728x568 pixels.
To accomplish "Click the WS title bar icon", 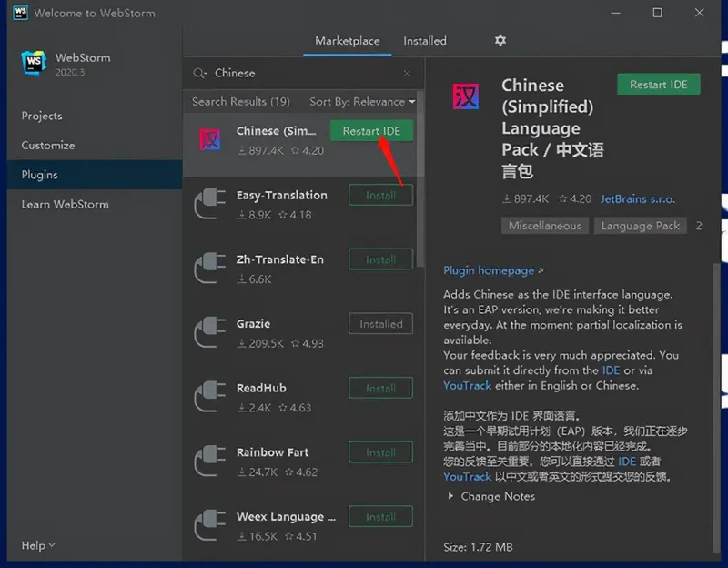I will pos(20,13).
